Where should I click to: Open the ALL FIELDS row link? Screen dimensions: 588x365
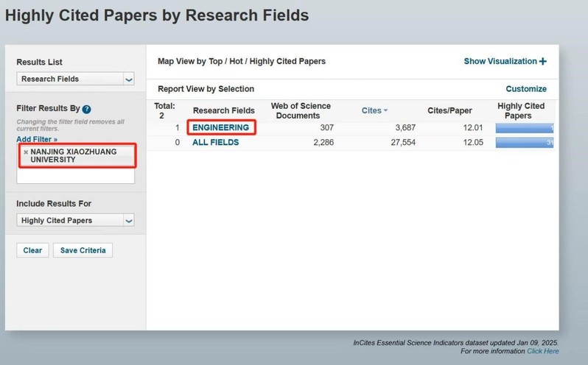click(215, 143)
